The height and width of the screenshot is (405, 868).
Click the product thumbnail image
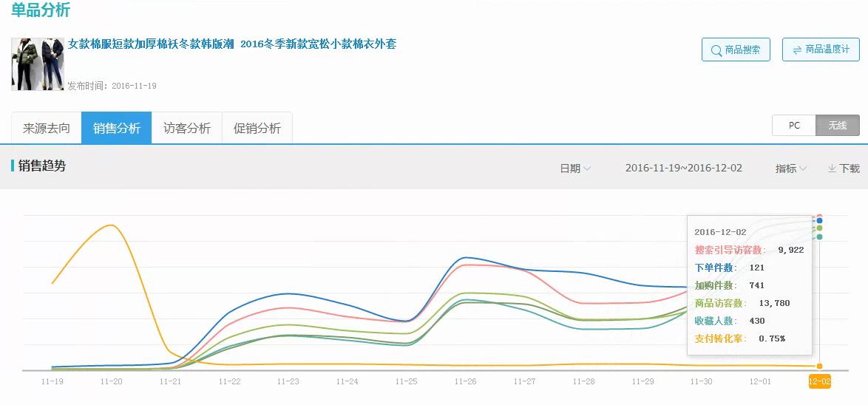pyautogui.click(x=38, y=64)
